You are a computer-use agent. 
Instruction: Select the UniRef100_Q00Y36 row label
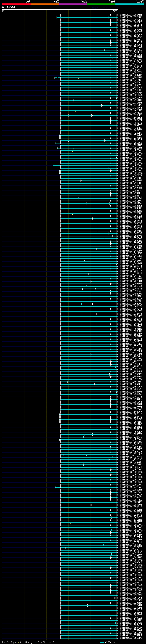131,289
